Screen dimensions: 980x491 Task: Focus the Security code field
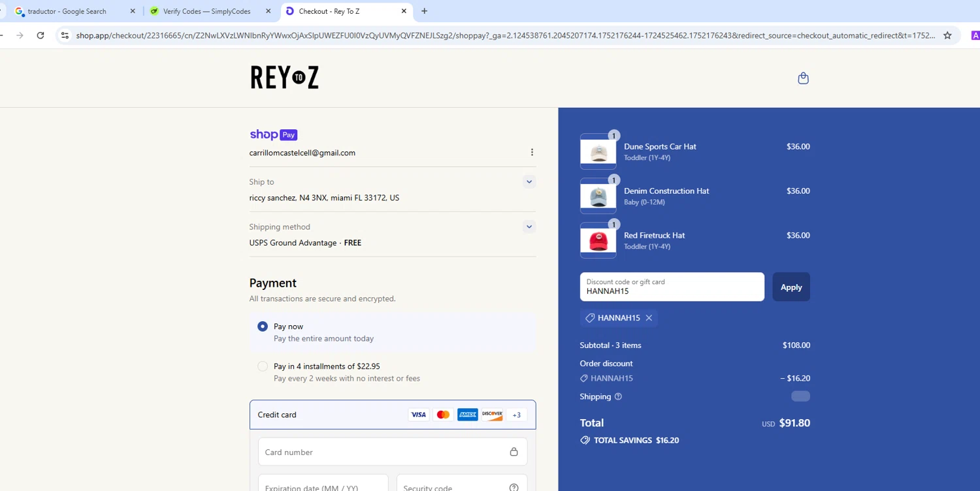tap(462, 483)
